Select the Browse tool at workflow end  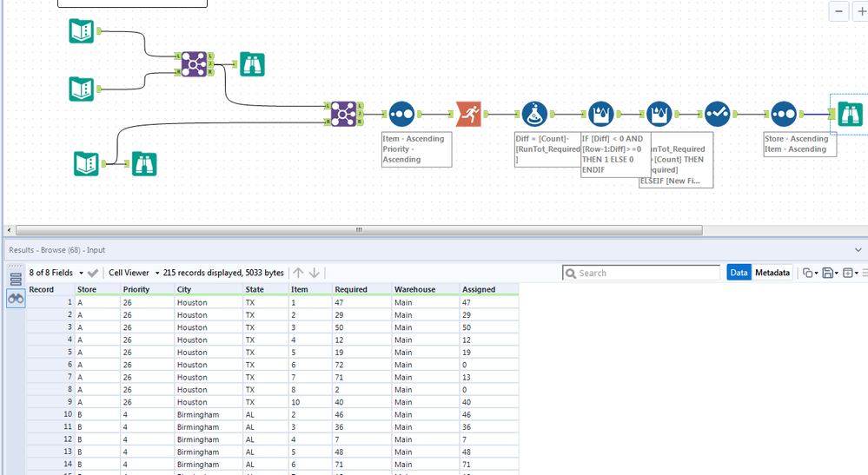click(x=849, y=114)
